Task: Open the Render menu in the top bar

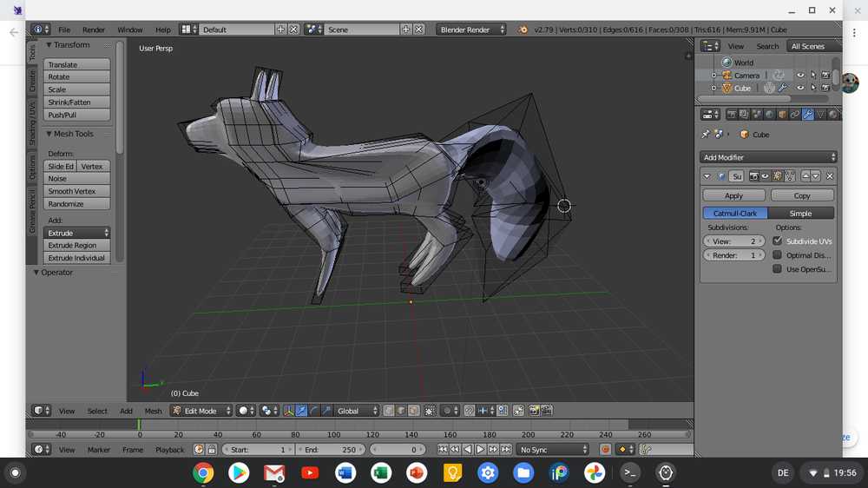Action: coord(94,30)
